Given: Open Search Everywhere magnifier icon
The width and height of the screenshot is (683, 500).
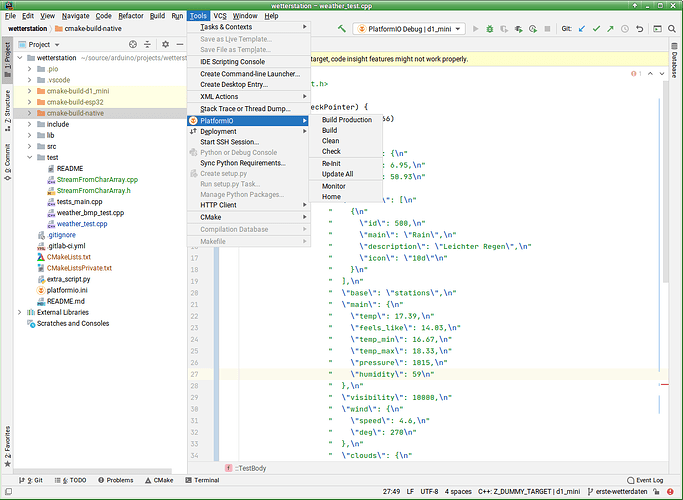Looking at the screenshot, I should [672, 29].
